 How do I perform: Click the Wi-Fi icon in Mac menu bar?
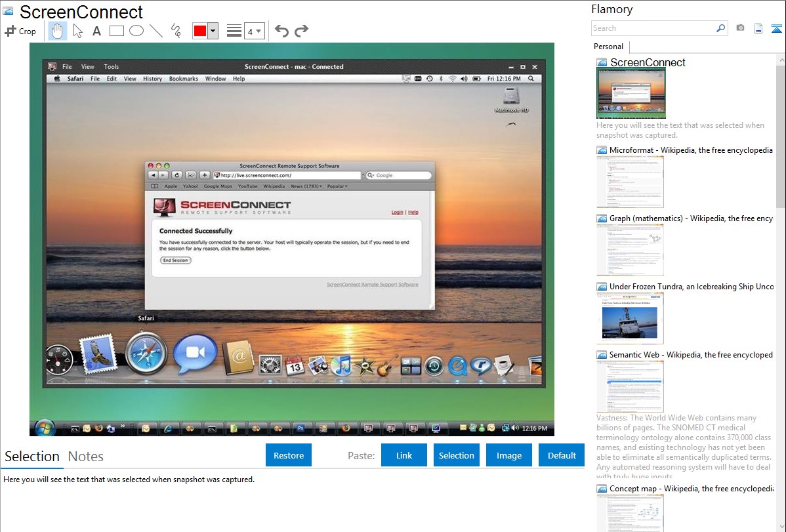pos(453,79)
